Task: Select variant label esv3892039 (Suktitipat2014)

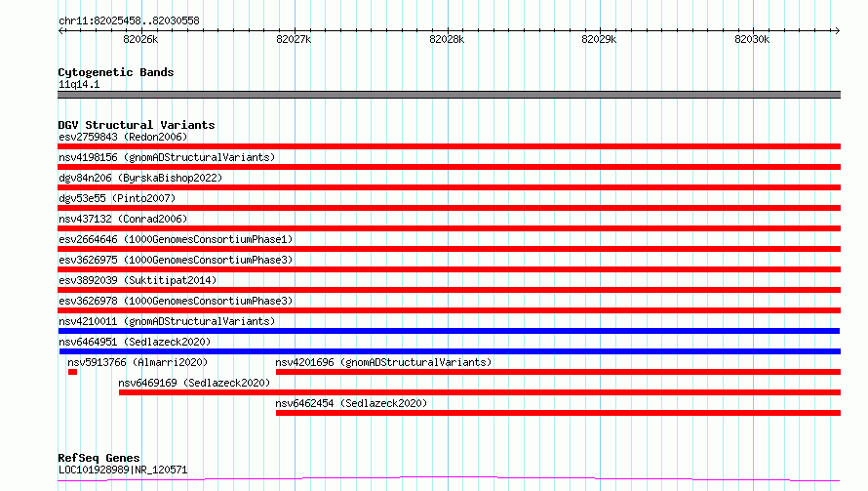Action: (x=138, y=280)
